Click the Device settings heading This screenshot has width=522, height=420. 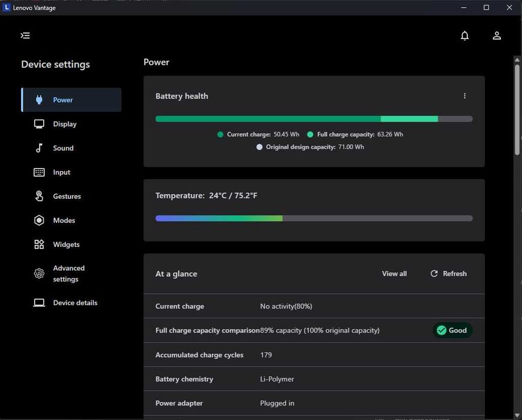(x=56, y=64)
